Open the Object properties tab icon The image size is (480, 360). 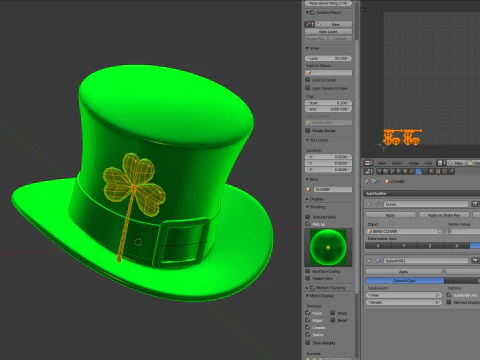[405, 171]
